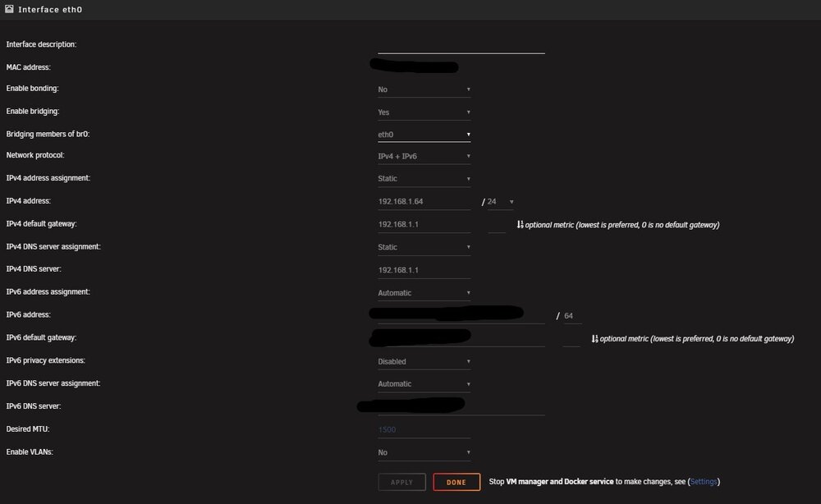Click the IPv6 prefix length field 64
Screen dimensions: 821x504
pyautogui.click(x=572, y=316)
